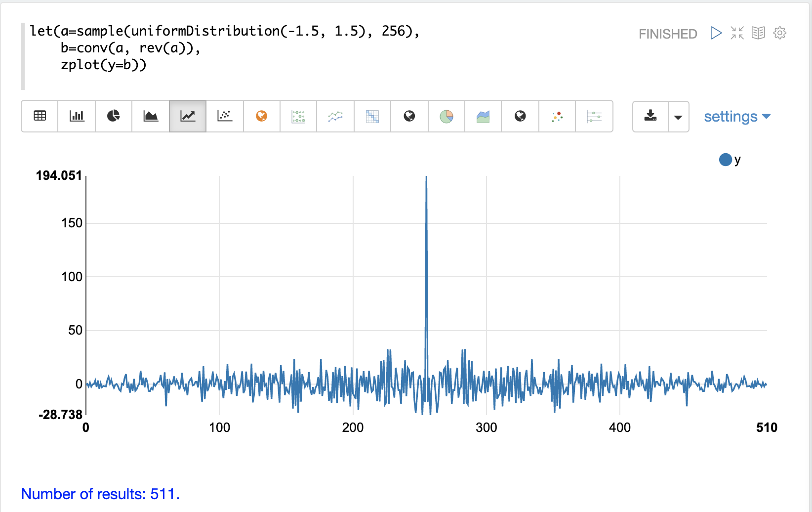Screen dimensions: 812x512
Task: Open the orange globe map visualization
Action: click(x=261, y=116)
